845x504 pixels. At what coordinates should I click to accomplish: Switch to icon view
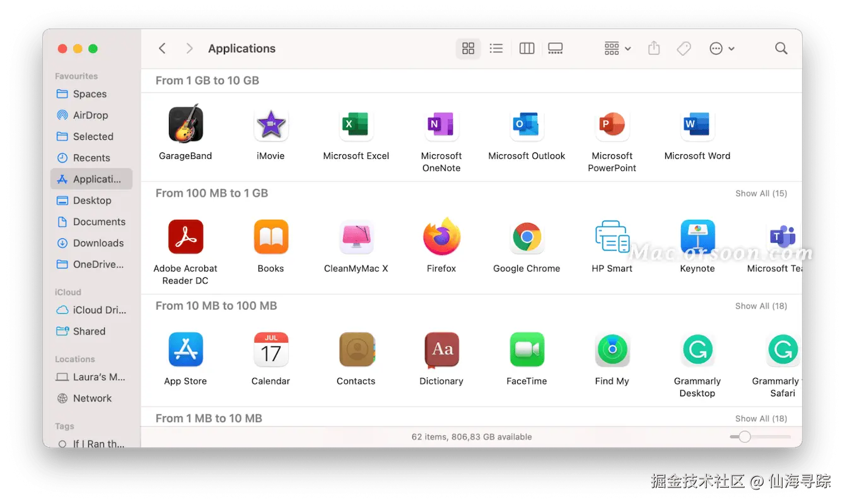(468, 49)
